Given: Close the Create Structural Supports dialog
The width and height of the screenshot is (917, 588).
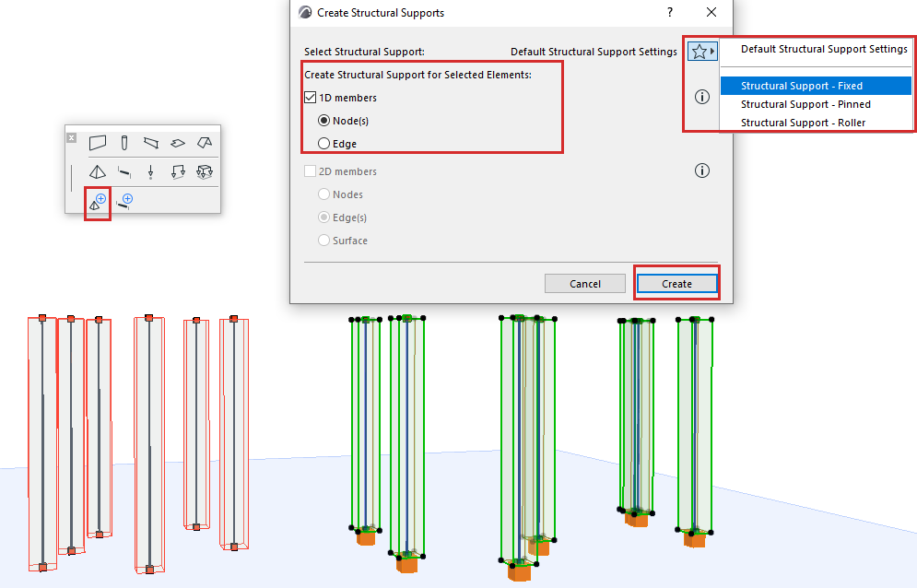Looking at the screenshot, I should 711,12.
